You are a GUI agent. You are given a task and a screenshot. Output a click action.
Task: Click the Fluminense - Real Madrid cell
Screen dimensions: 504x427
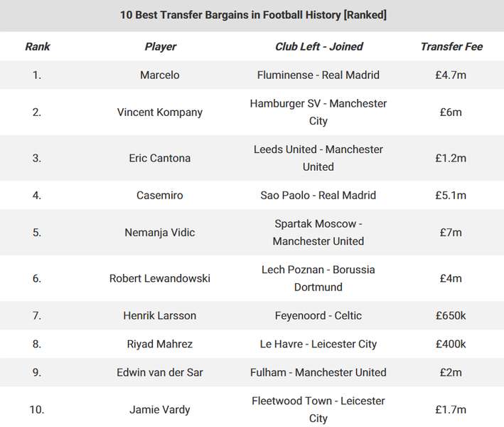click(x=318, y=75)
